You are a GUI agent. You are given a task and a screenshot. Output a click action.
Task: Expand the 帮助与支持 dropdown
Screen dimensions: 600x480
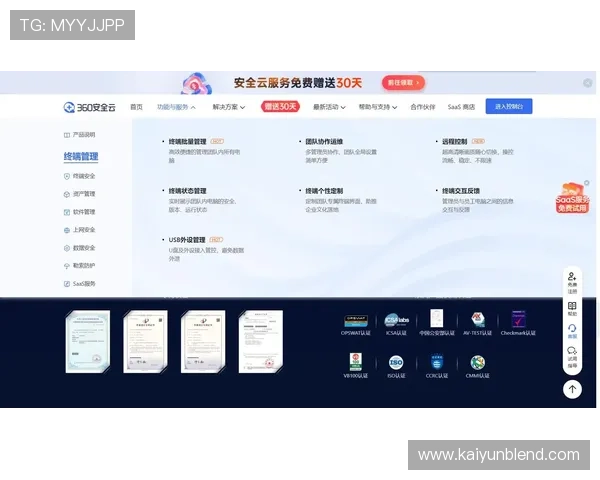(378, 107)
